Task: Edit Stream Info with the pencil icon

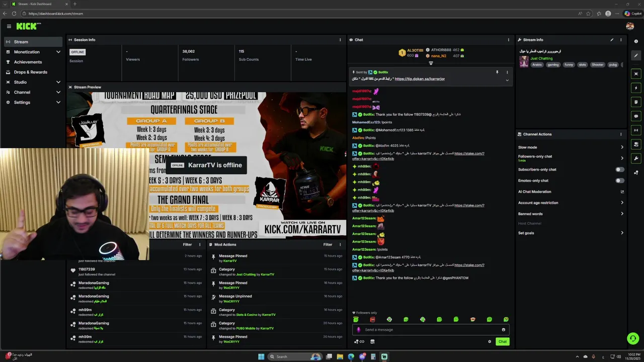Action: [x=612, y=40]
